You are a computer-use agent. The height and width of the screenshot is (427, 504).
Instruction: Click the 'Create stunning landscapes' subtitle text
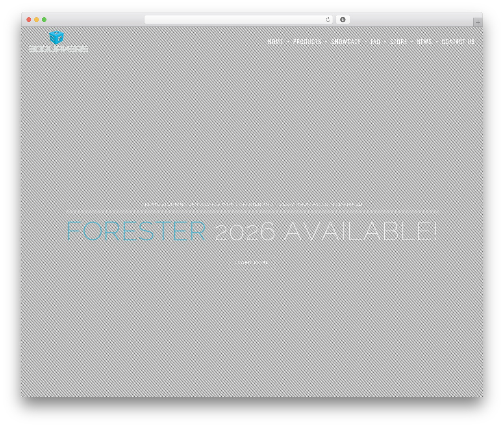(252, 204)
